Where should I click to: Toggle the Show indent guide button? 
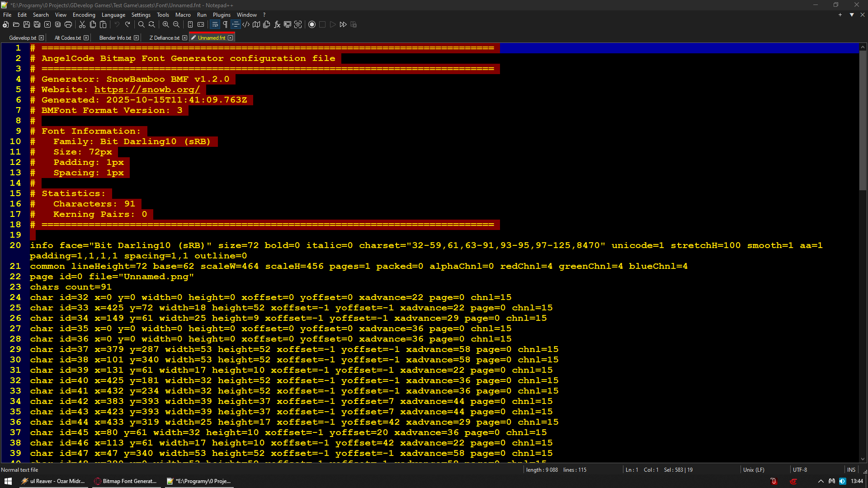coord(236,24)
